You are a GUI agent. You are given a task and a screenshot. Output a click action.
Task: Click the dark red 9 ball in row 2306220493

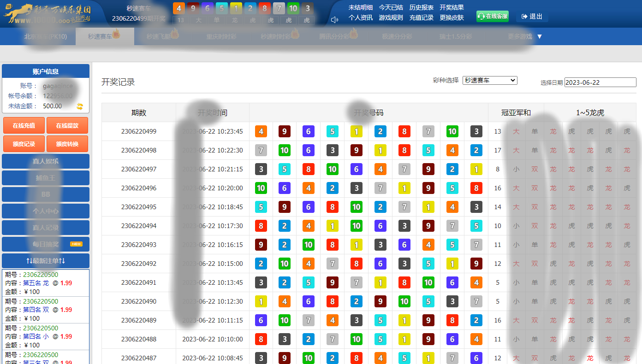[261, 245]
